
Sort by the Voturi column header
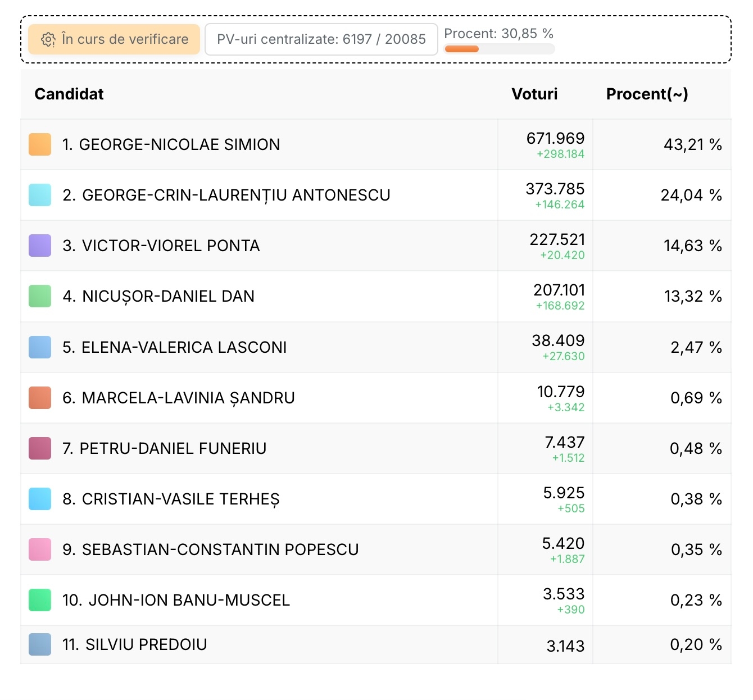(534, 94)
